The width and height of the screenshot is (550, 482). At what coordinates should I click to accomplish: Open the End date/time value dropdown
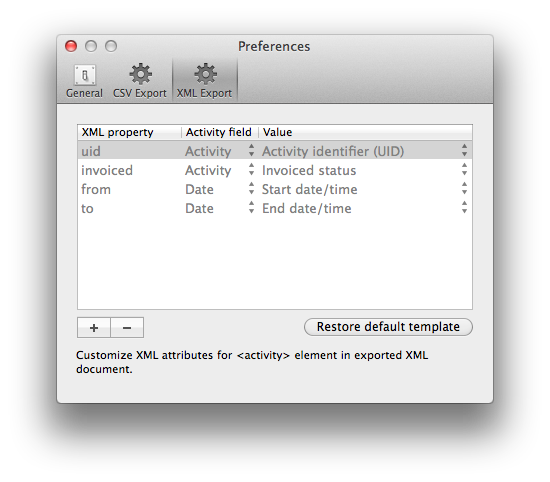coord(365,208)
